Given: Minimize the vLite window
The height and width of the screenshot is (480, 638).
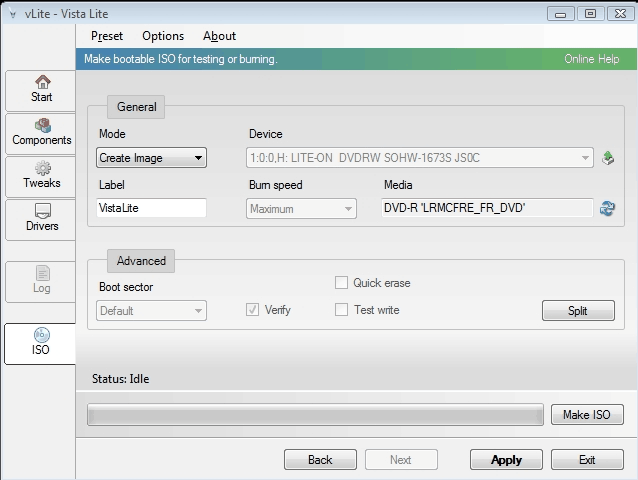Looking at the screenshot, I should point(560,14).
